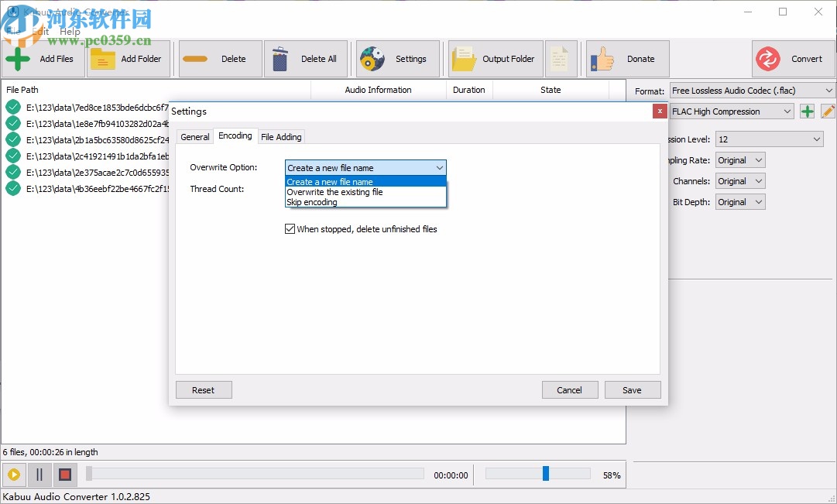Switch to the File Adding tab
The image size is (837, 504).
click(281, 136)
